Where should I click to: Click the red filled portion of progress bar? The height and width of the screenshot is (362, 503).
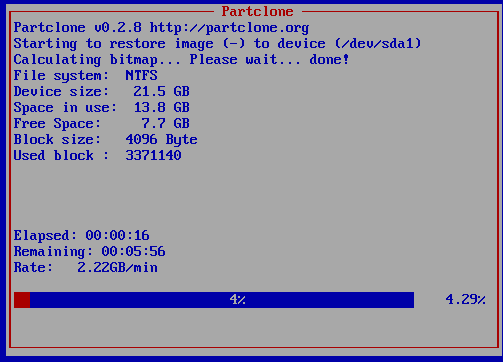[22, 300]
